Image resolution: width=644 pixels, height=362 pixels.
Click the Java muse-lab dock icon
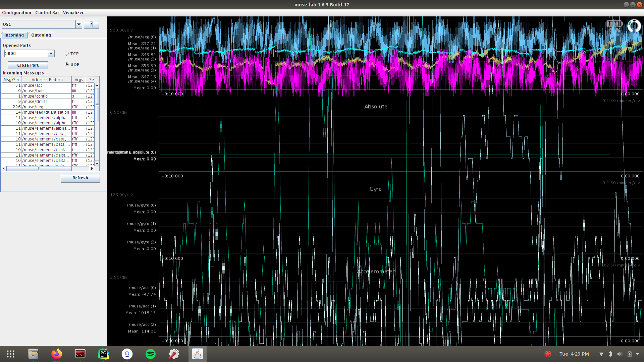click(x=197, y=354)
